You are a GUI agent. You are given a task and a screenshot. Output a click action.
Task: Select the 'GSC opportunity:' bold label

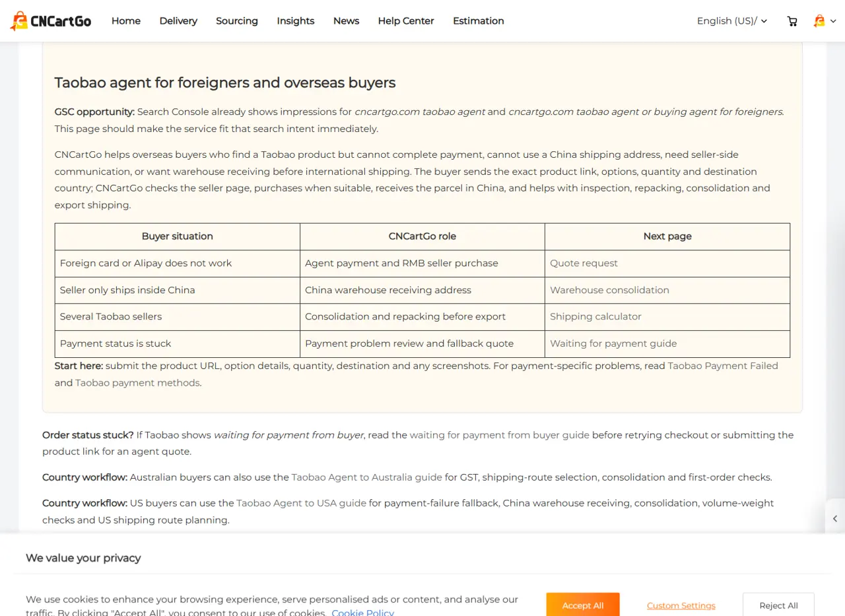(94, 112)
